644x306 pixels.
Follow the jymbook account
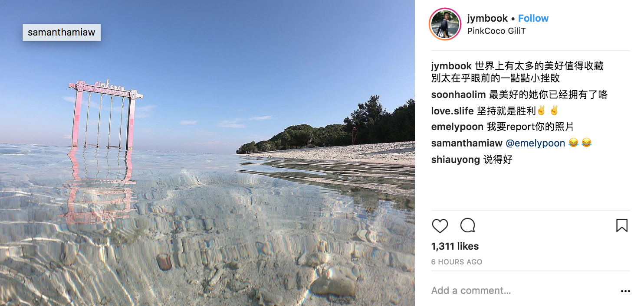click(533, 18)
